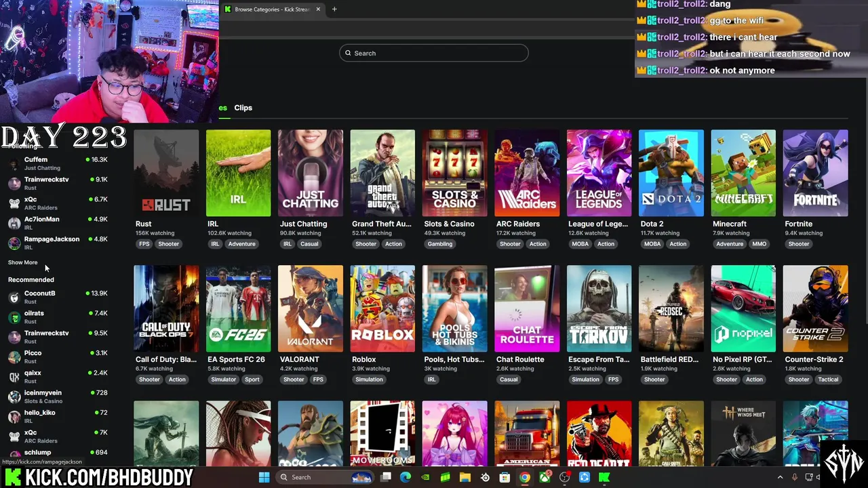Open the Xbox app on taskbar

(x=545, y=477)
